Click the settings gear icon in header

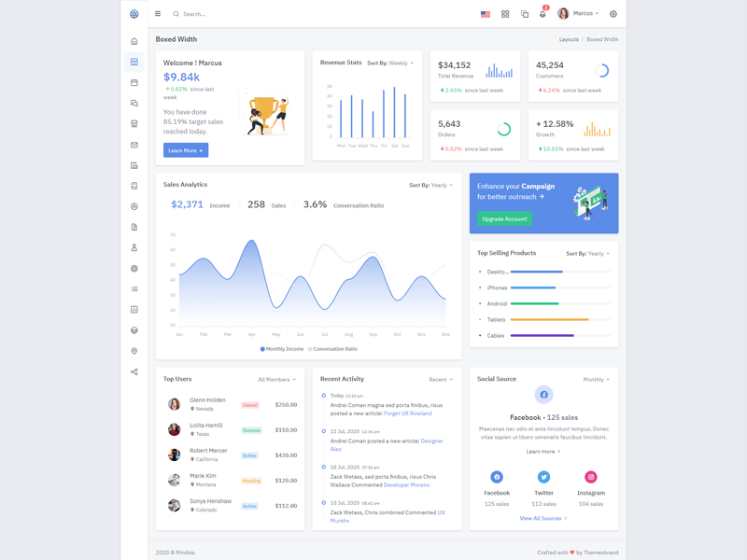tap(613, 14)
